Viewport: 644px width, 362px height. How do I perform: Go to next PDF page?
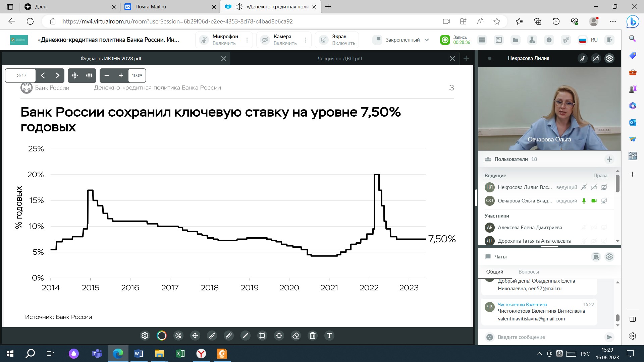coord(57,75)
